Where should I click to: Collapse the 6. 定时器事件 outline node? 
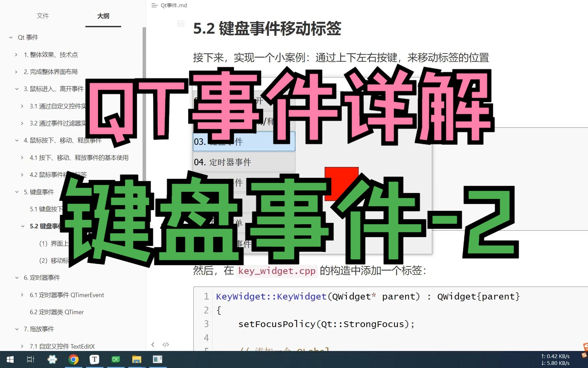[x=17, y=278]
